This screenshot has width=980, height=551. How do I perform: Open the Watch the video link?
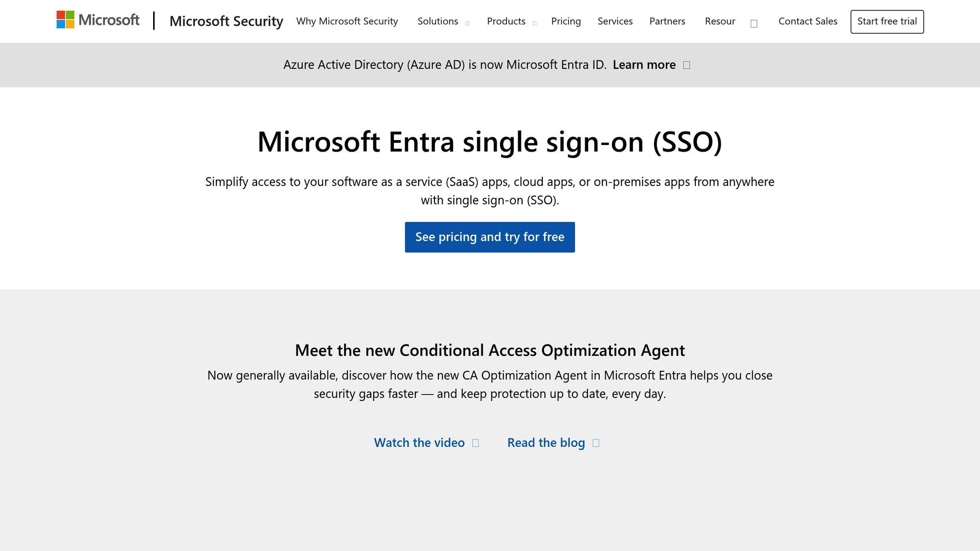[419, 443]
